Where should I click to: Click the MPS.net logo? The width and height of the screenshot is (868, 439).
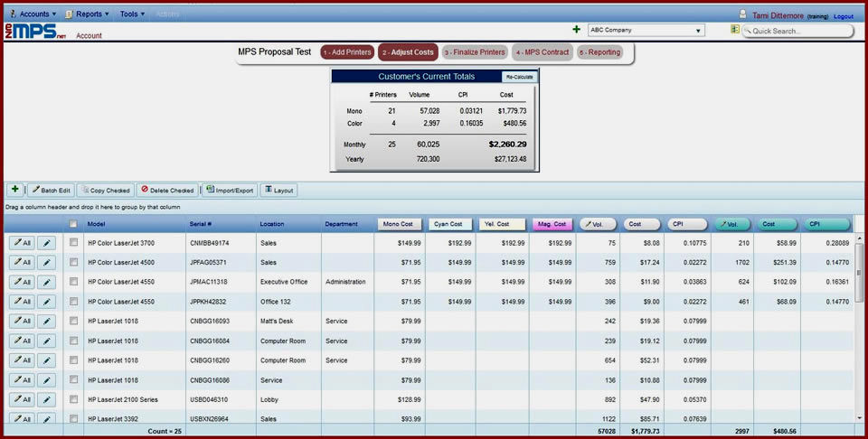35,31
